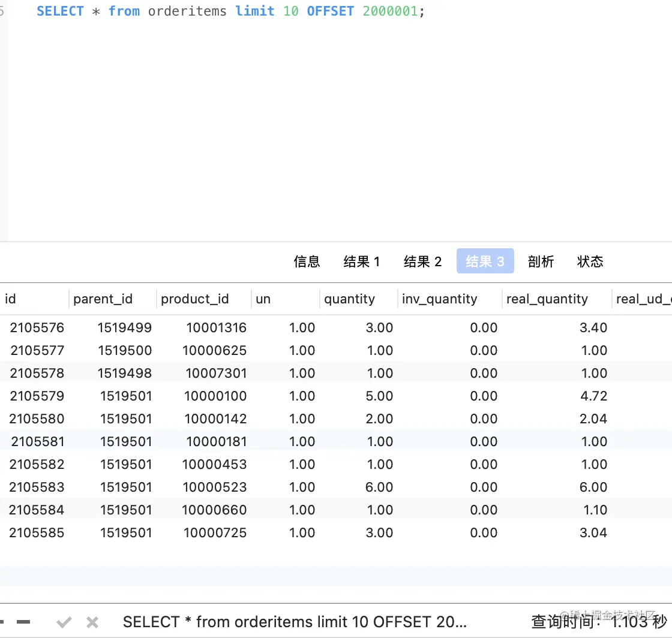Click quantity cell 2.00
The image size is (672, 638).
379,419
